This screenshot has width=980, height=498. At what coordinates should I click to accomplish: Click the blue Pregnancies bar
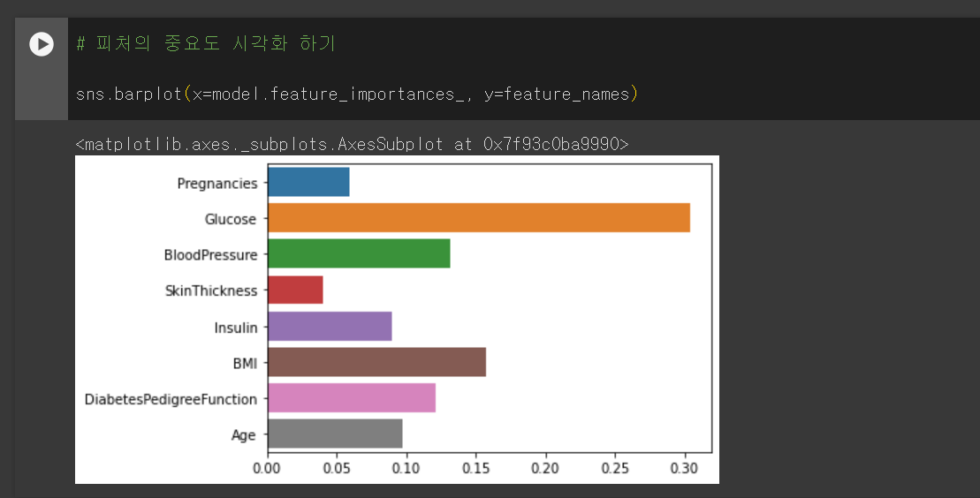click(308, 182)
